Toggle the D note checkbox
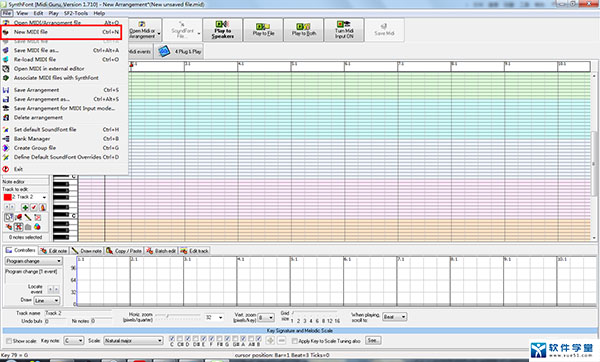The height and width of the screenshot is (362, 600). pyautogui.click(x=188, y=339)
